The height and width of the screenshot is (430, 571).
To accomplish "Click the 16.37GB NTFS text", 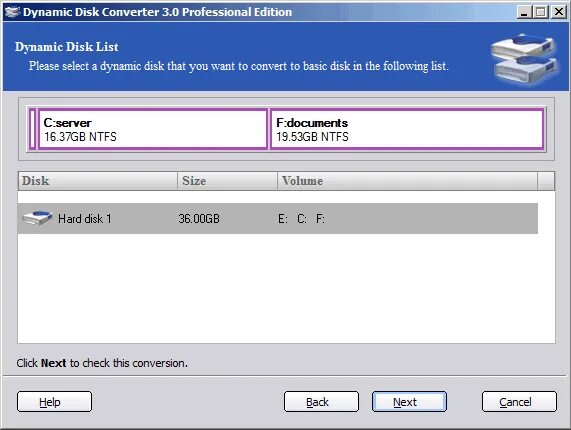I will tap(80, 137).
